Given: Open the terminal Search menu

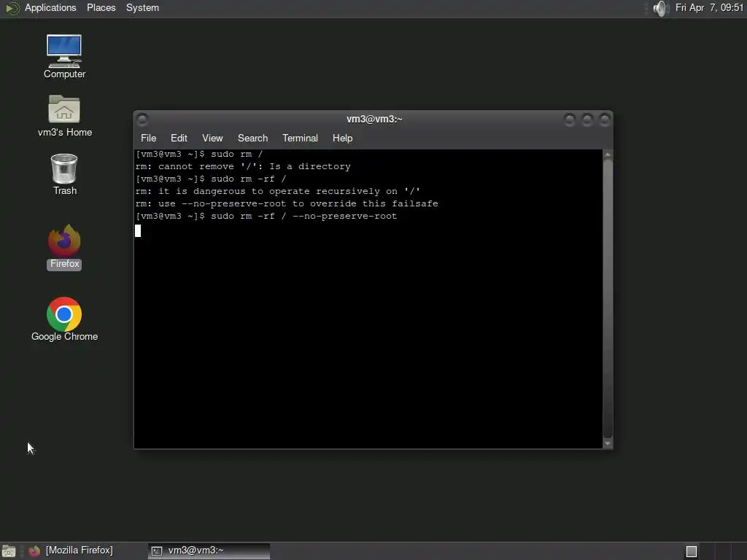Looking at the screenshot, I should (x=252, y=138).
